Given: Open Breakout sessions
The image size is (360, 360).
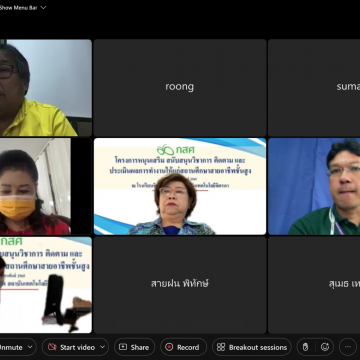Looking at the screenshot, I should point(252,347).
